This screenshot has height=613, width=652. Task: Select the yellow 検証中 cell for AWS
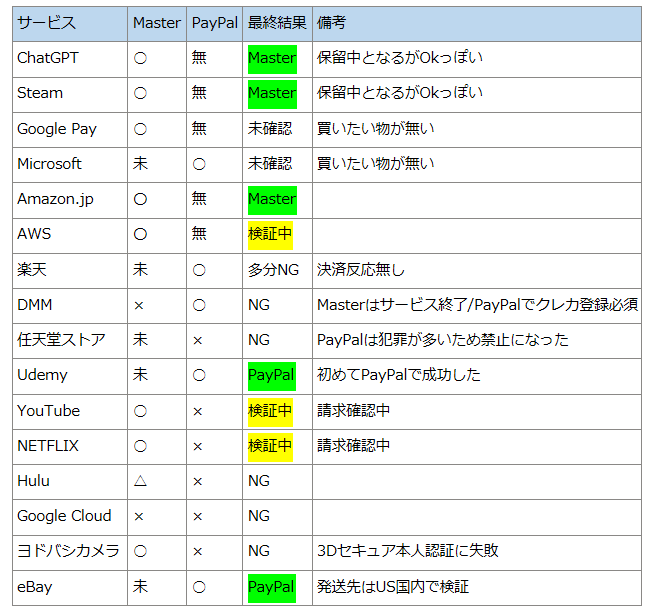(x=270, y=234)
